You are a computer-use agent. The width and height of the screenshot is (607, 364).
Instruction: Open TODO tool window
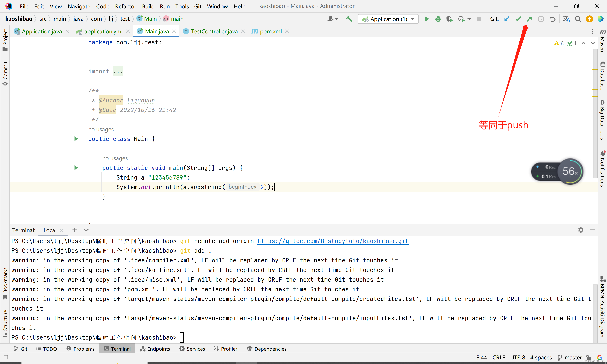[47, 349]
